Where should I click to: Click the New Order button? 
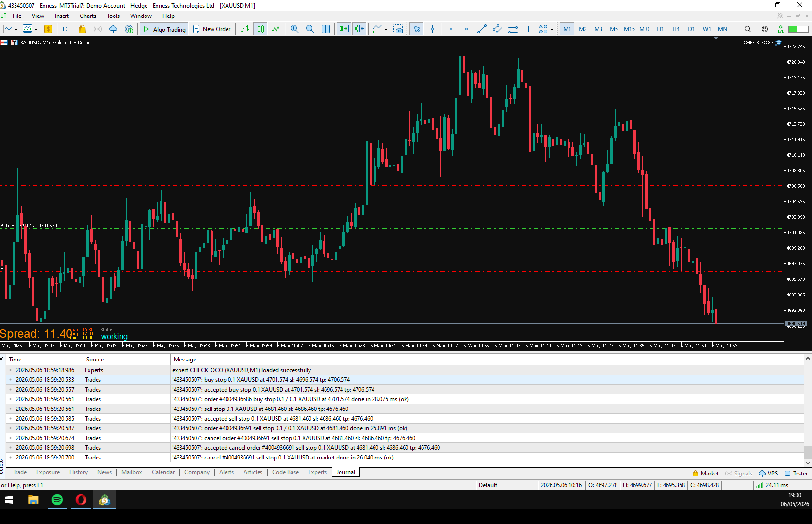[x=212, y=29]
